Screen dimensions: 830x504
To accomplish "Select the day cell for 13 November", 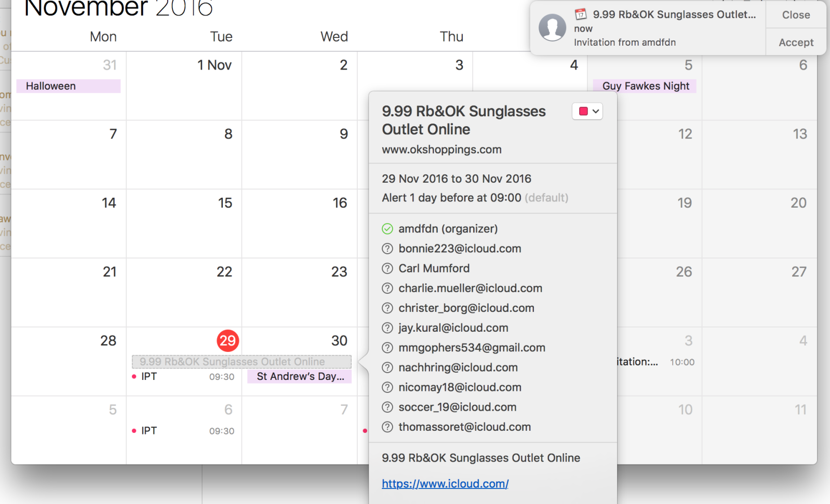I will tap(759, 155).
